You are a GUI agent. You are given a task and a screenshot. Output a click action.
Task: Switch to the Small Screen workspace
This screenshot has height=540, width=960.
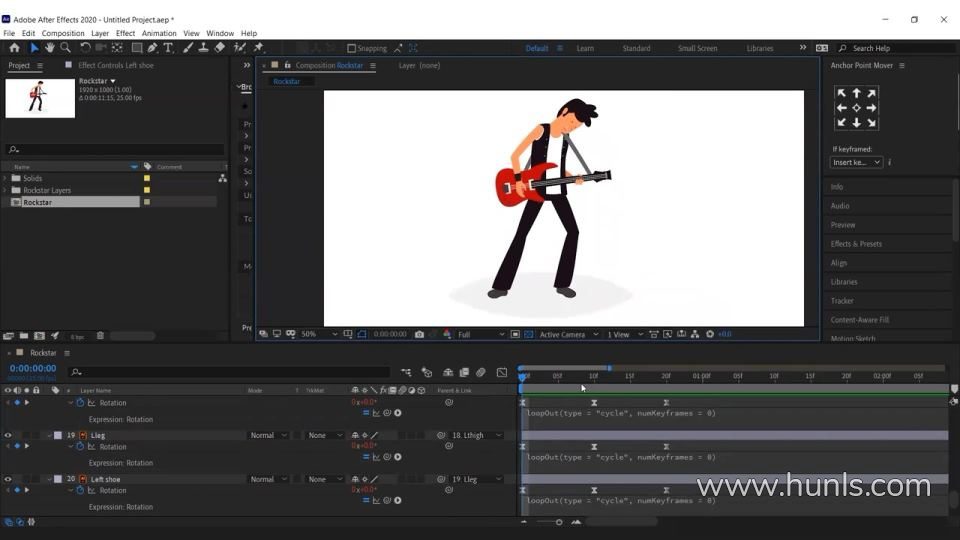(697, 48)
